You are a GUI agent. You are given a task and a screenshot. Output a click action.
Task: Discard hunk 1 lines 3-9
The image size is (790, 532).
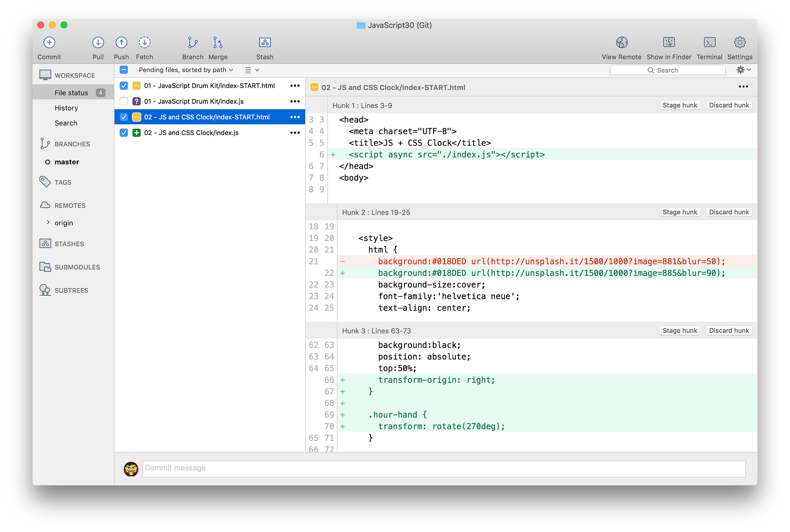729,105
